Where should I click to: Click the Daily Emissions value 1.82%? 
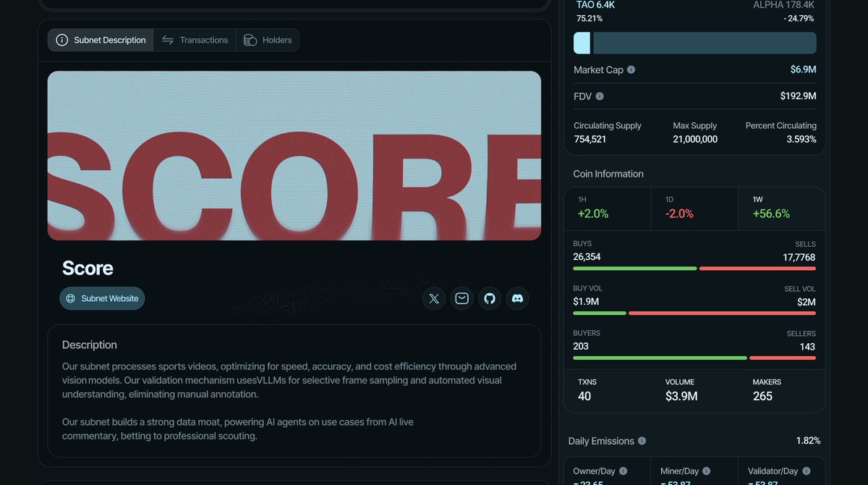(x=808, y=441)
